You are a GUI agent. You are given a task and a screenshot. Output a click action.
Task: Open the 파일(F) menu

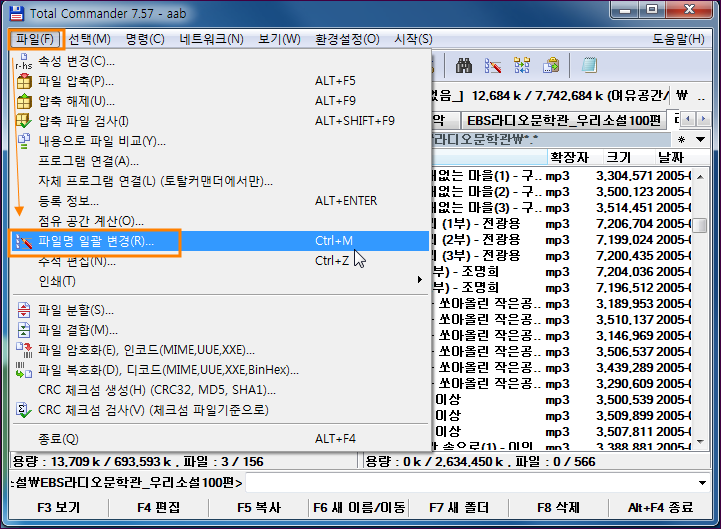pyautogui.click(x=34, y=39)
